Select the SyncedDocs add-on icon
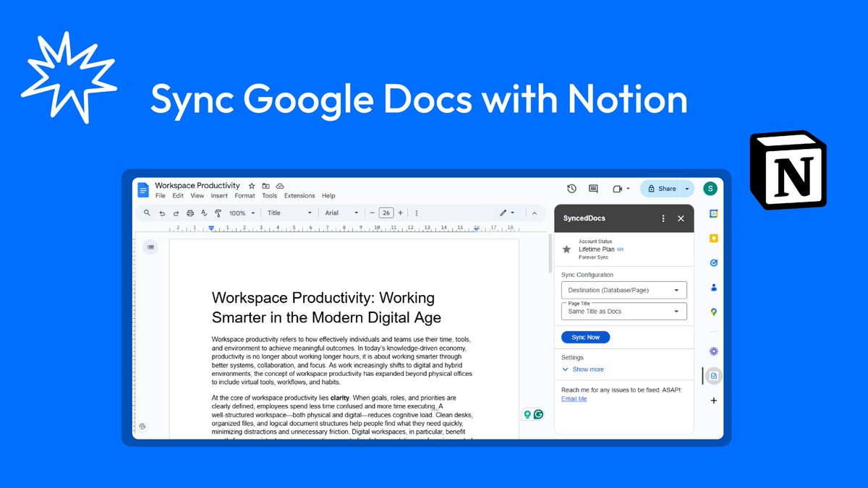 pyautogui.click(x=713, y=376)
